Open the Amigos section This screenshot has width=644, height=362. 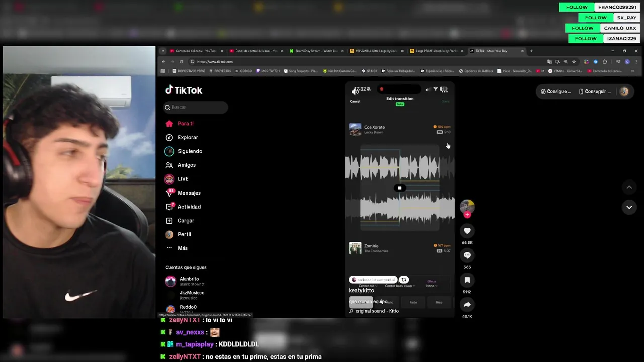[x=181, y=165]
